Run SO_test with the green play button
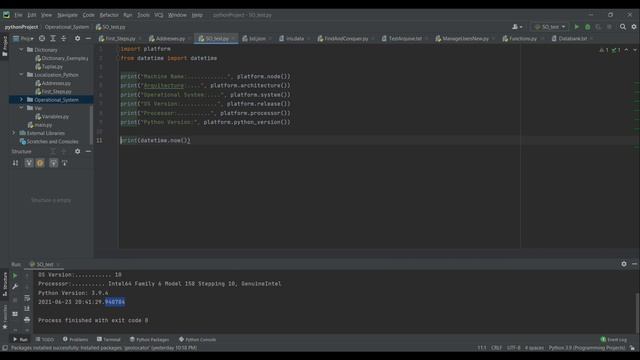 coord(577,27)
